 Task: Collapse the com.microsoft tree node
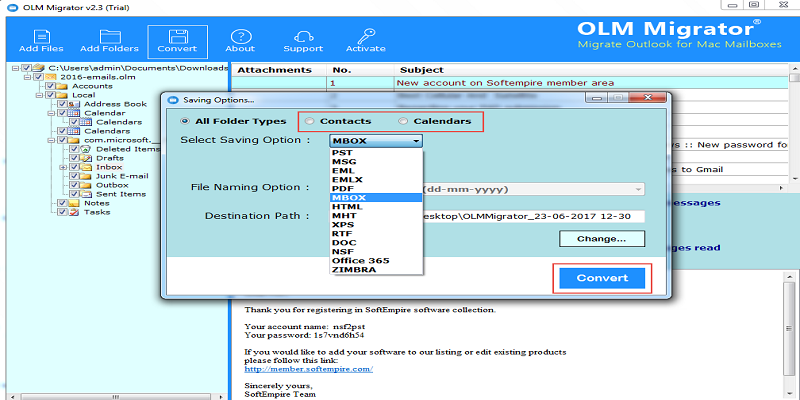pyautogui.click(x=51, y=140)
